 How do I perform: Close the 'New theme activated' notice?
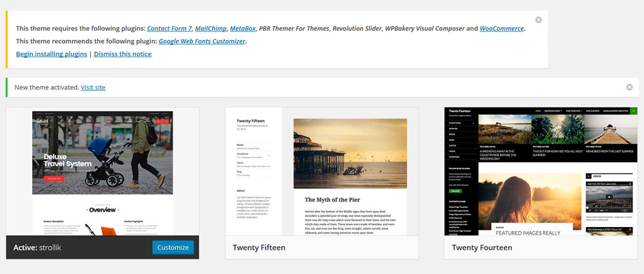pyautogui.click(x=629, y=87)
